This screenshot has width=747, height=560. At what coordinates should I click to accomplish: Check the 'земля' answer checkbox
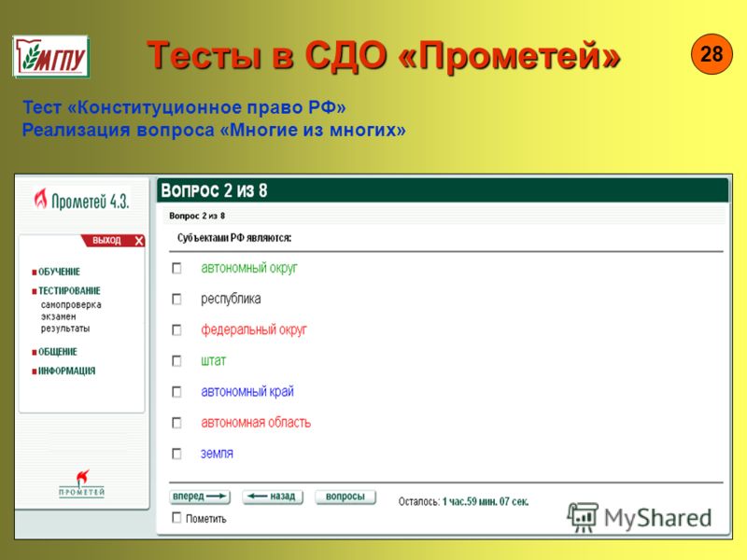coord(176,454)
